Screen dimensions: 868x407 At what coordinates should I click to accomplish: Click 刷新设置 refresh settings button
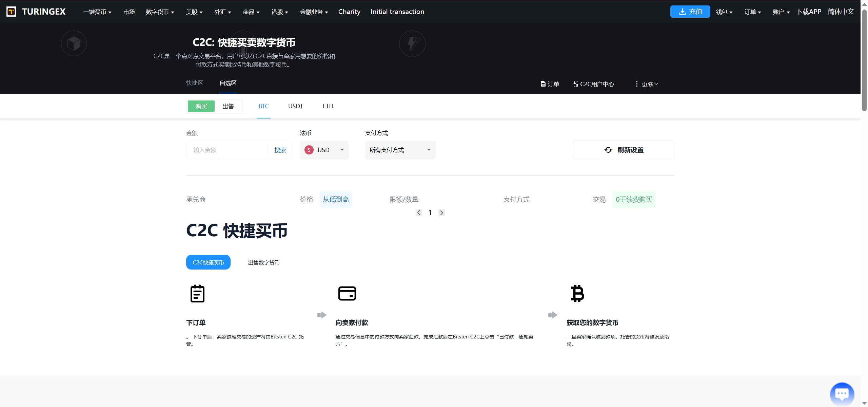click(623, 150)
